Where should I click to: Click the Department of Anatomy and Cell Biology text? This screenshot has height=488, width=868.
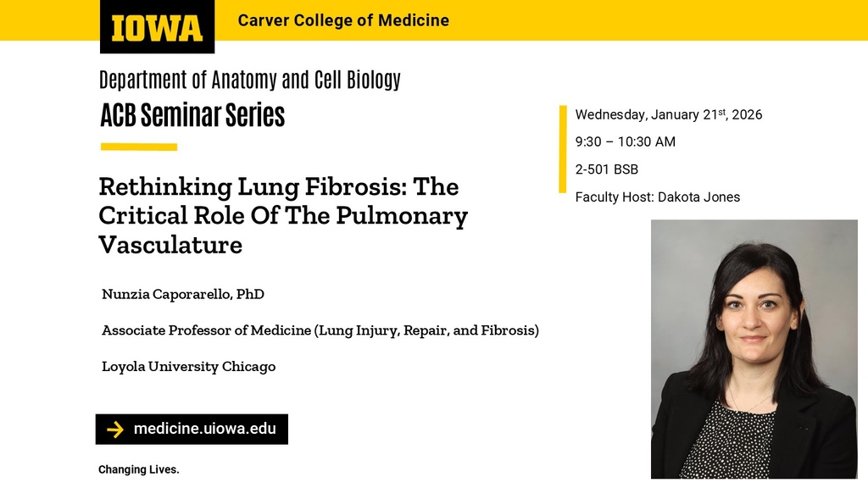249,80
